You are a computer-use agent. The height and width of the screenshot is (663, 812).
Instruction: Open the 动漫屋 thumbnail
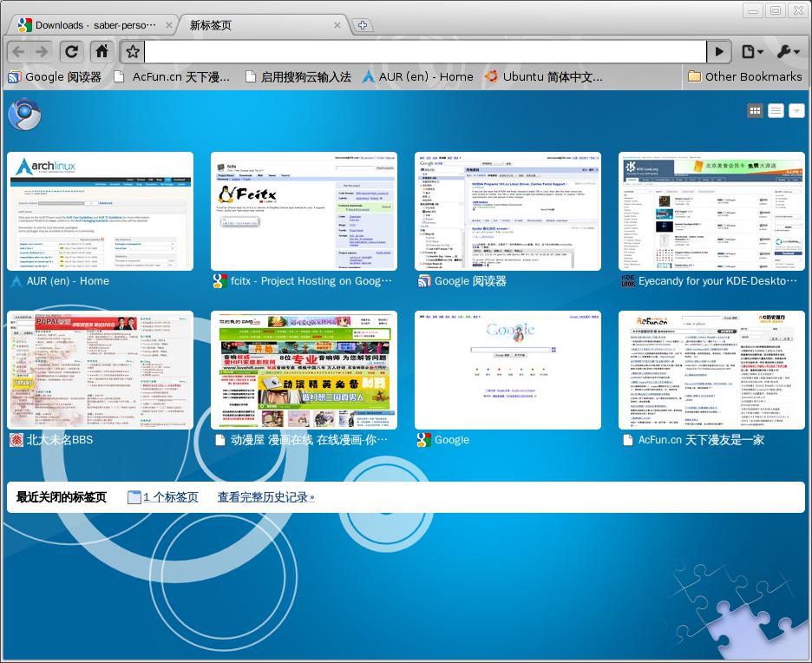pyautogui.click(x=304, y=370)
